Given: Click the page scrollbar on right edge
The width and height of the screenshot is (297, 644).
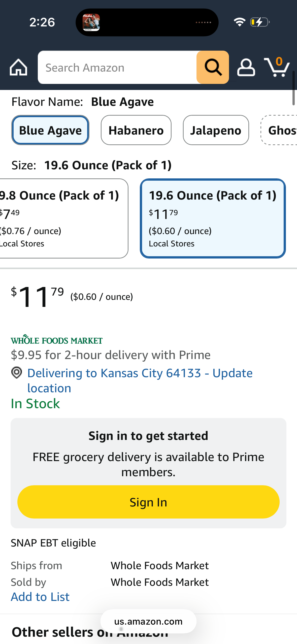Looking at the screenshot, I should coord(293,88).
